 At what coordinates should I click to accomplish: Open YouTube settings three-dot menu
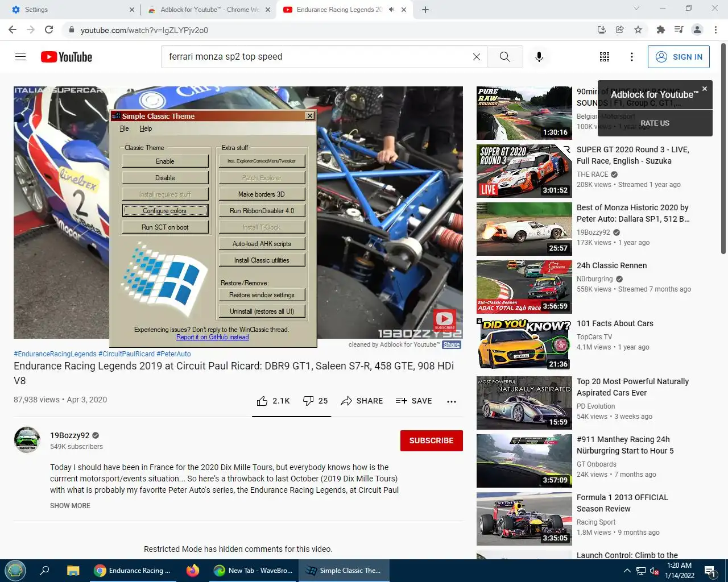[632, 57]
